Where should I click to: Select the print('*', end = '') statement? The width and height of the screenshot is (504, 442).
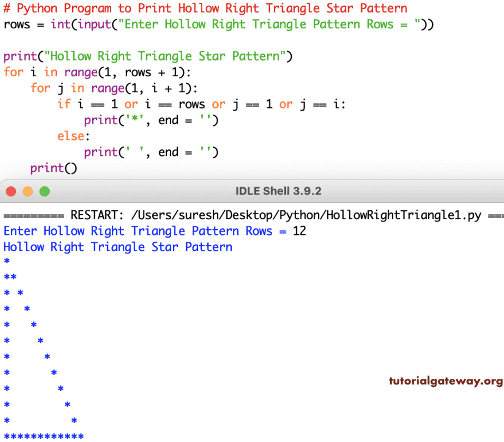[151, 120]
